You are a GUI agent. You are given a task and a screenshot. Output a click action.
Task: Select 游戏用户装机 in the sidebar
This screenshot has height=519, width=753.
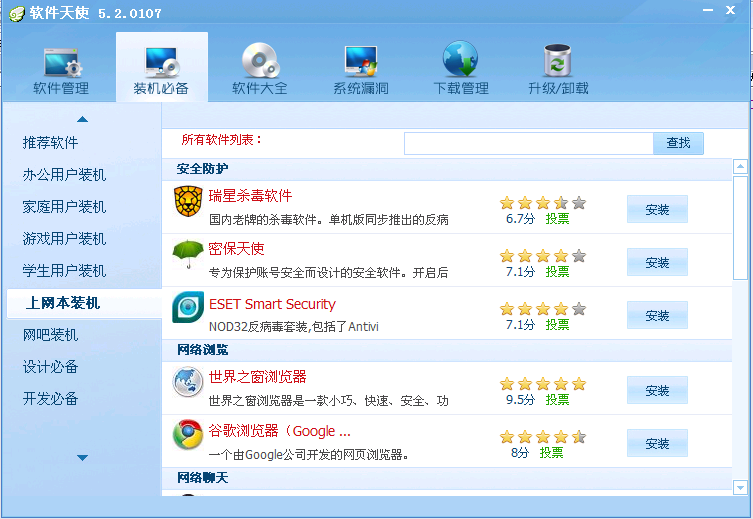[64, 239]
